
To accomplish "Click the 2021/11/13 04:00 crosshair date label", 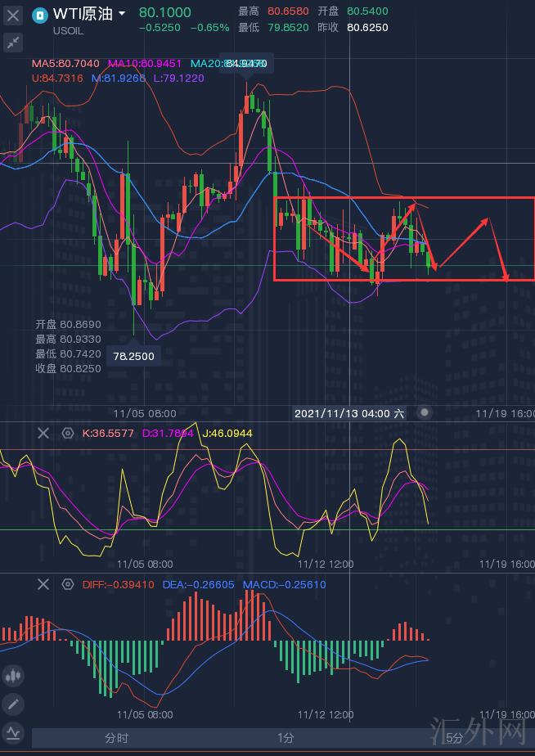I will (x=349, y=413).
